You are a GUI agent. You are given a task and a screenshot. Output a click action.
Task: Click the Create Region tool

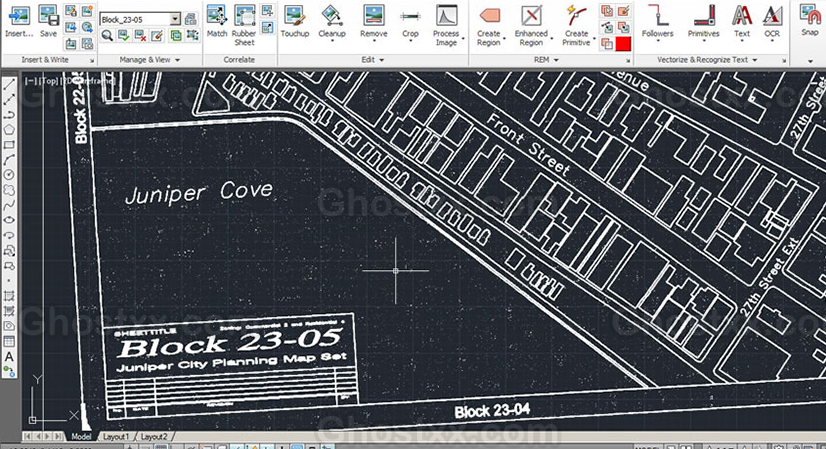click(489, 25)
